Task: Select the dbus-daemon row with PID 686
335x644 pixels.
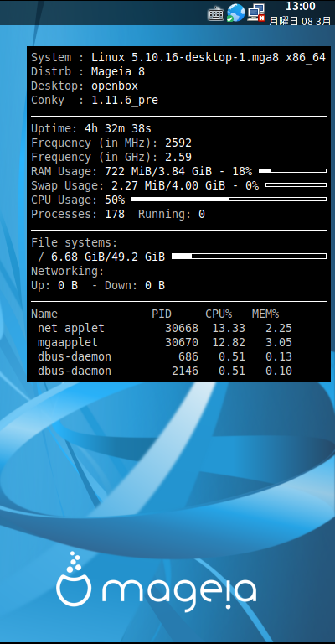Action: tap(165, 356)
